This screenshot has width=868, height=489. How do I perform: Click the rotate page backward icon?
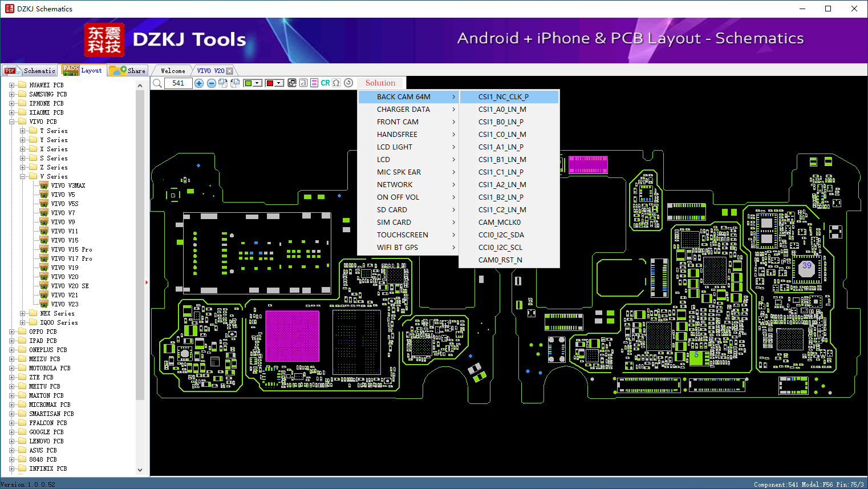tap(234, 83)
